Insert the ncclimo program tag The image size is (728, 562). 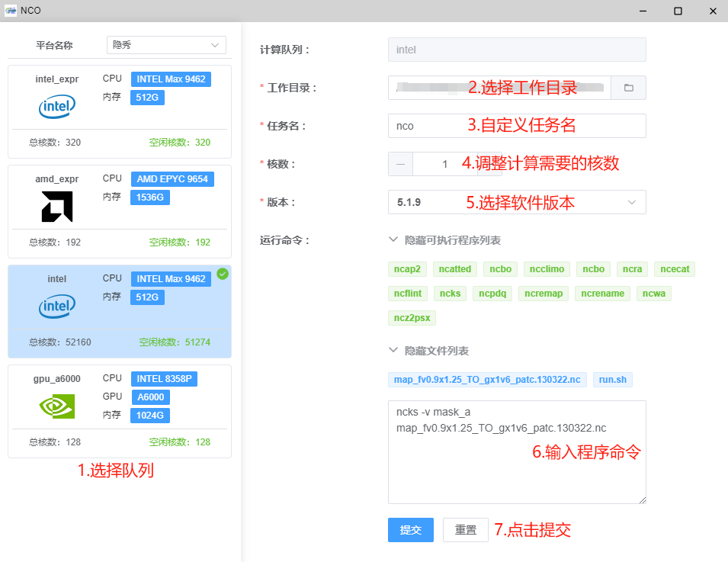547,269
